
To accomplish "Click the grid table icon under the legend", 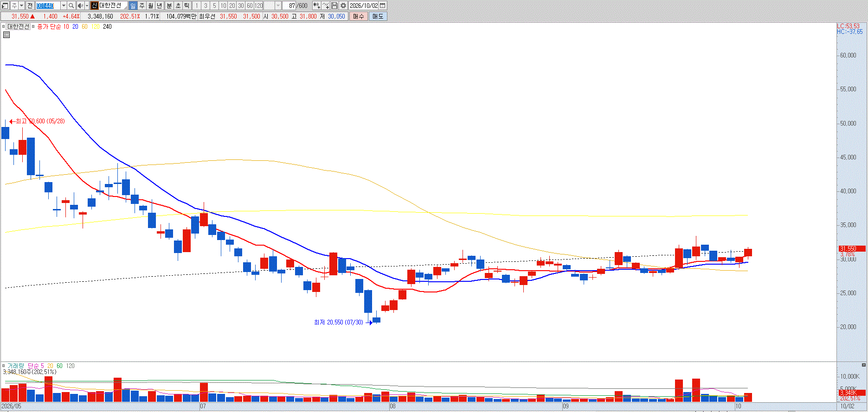I will pos(6,35).
